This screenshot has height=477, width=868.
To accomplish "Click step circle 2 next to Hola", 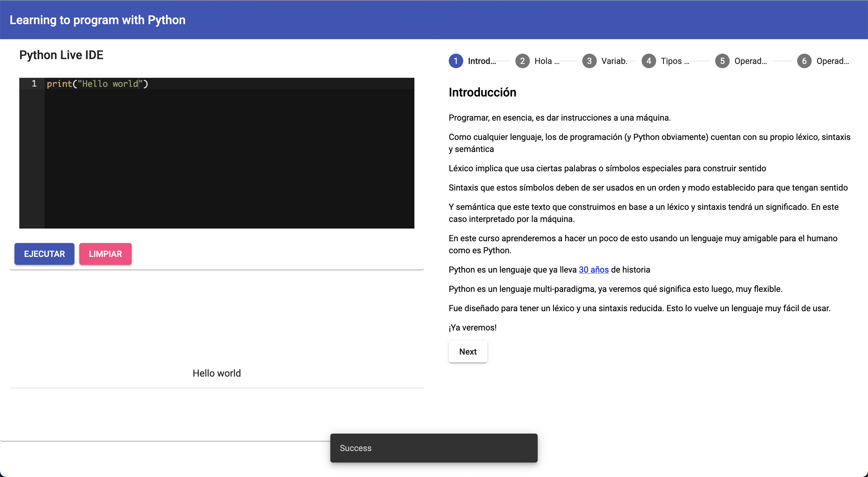I will (x=523, y=61).
